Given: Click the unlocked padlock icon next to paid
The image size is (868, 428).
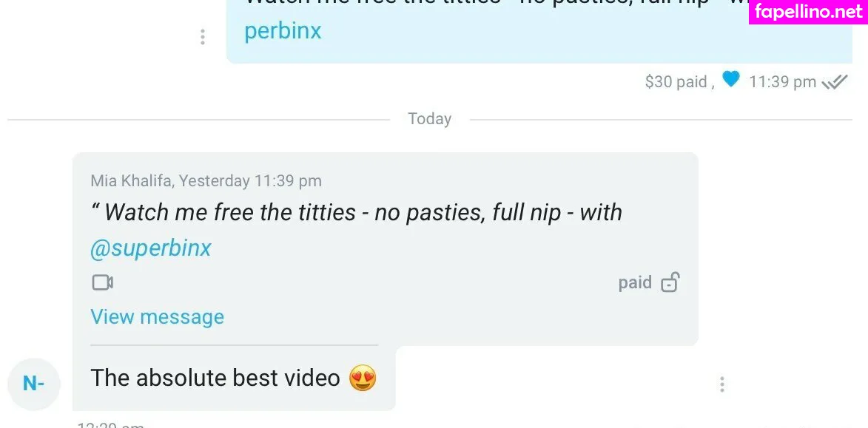Looking at the screenshot, I should point(670,282).
